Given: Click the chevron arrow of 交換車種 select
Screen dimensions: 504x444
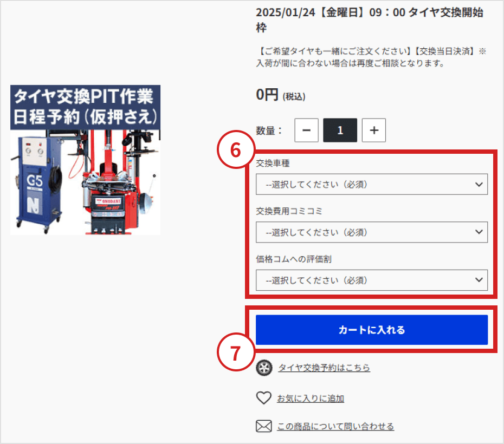Looking at the screenshot, I should 479,184.
